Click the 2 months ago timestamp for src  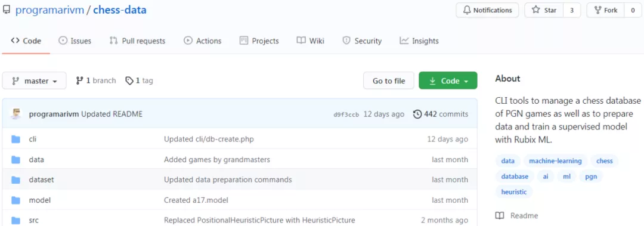pyautogui.click(x=444, y=220)
